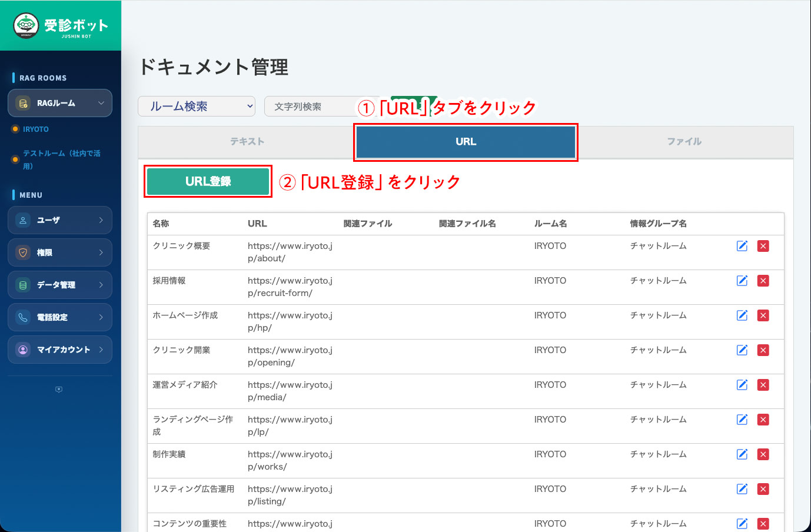Open the IRYOTO room in sidebar
Viewport: 811px width, 532px height.
click(36, 129)
